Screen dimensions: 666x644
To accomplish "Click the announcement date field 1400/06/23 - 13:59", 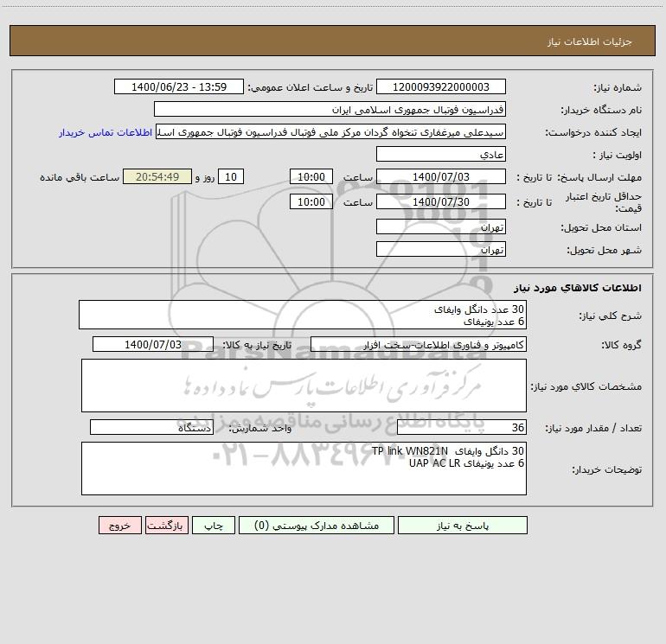I will pos(179,86).
